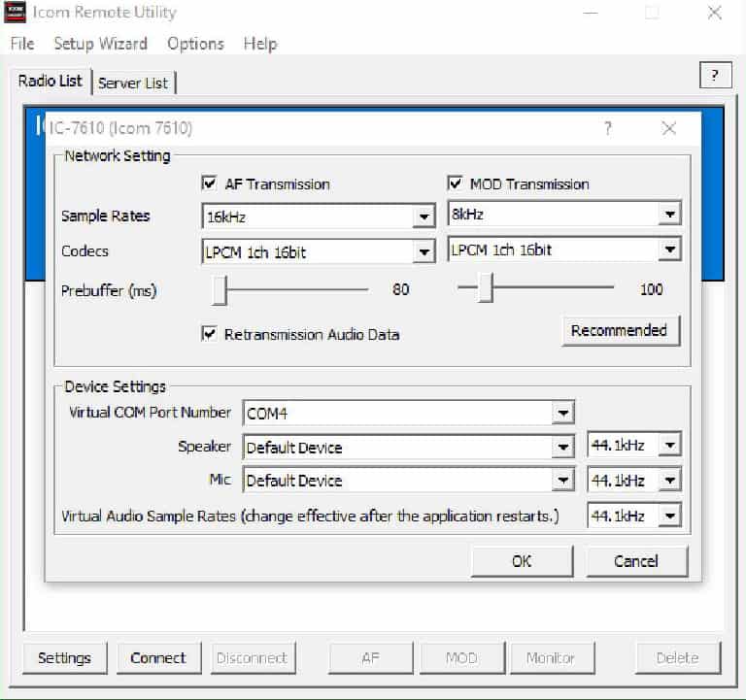
Task: Click the Cancel button
Action: coord(636,561)
